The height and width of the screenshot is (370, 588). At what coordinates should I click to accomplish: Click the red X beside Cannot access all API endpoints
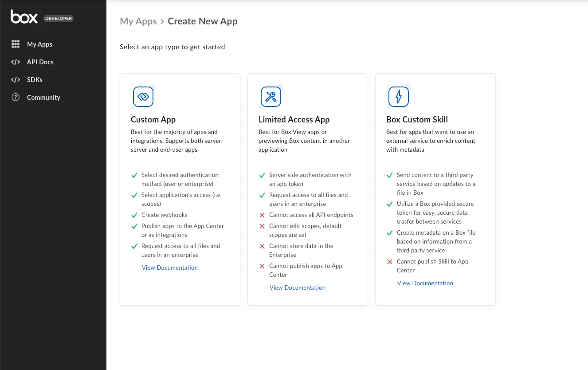pos(262,215)
